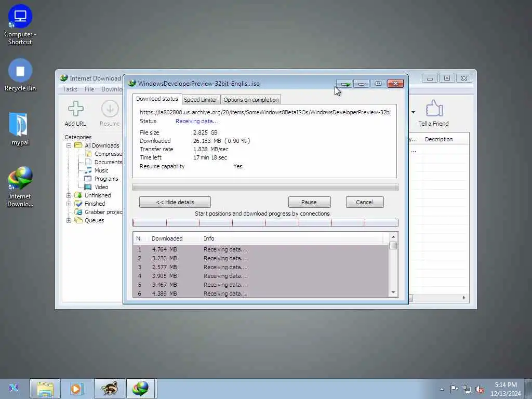Expand the Finished tree node
Screen dimensions: 532x399
(x=69, y=204)
